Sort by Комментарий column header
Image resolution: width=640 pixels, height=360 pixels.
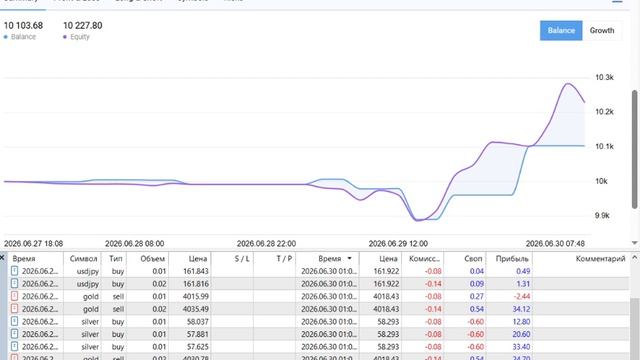pos(600,259)
